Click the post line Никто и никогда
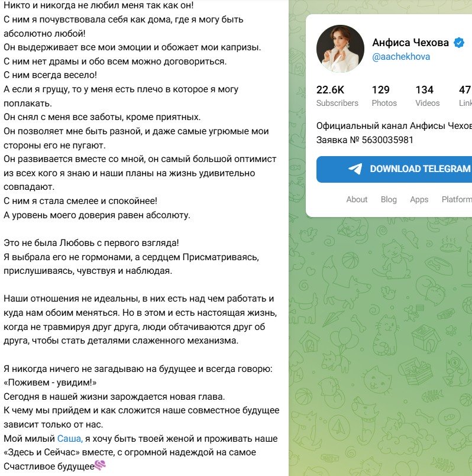 point(98,5)
